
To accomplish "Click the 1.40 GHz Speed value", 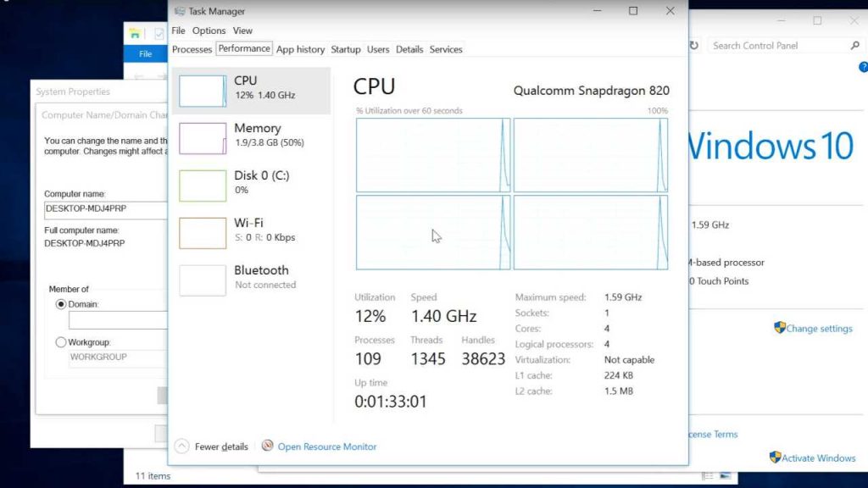I will point(443,316).
